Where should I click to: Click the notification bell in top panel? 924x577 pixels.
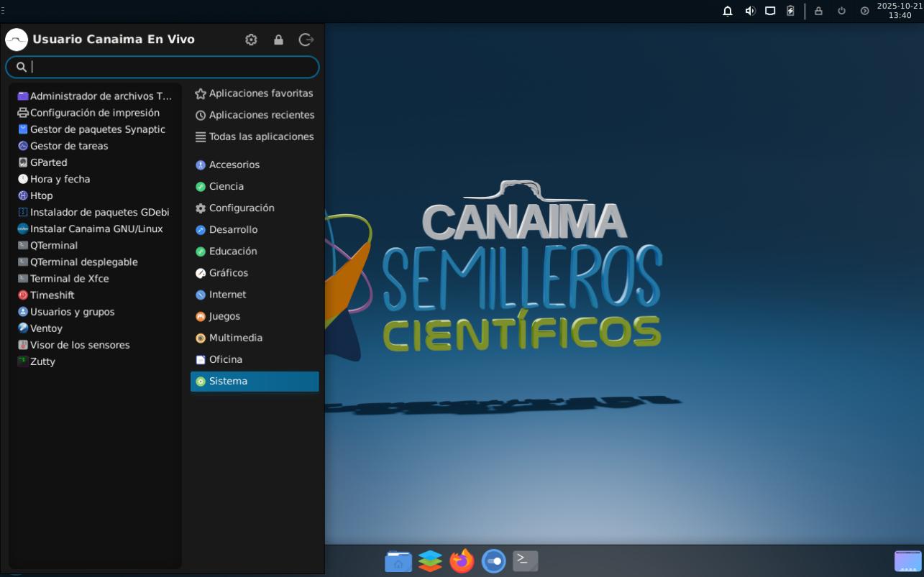tap(728, 11)
